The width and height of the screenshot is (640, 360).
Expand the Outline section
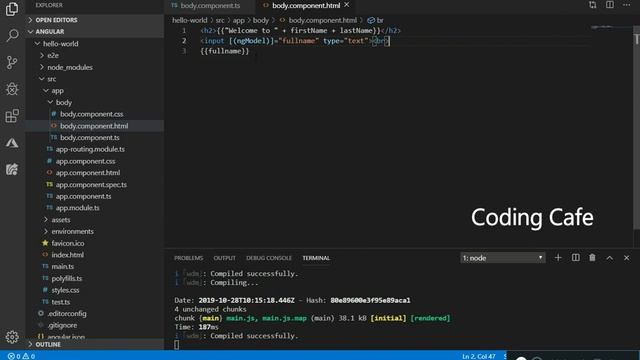click(95, 344)
